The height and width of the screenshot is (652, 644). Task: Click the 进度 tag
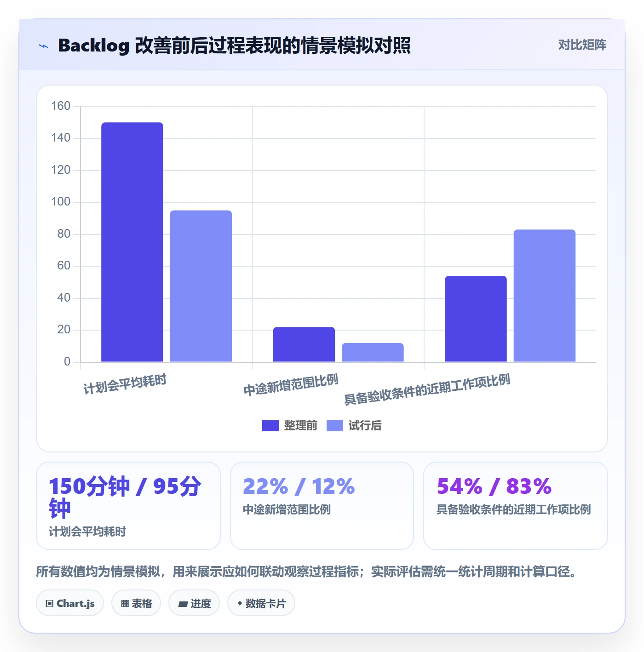coord(194,603)
